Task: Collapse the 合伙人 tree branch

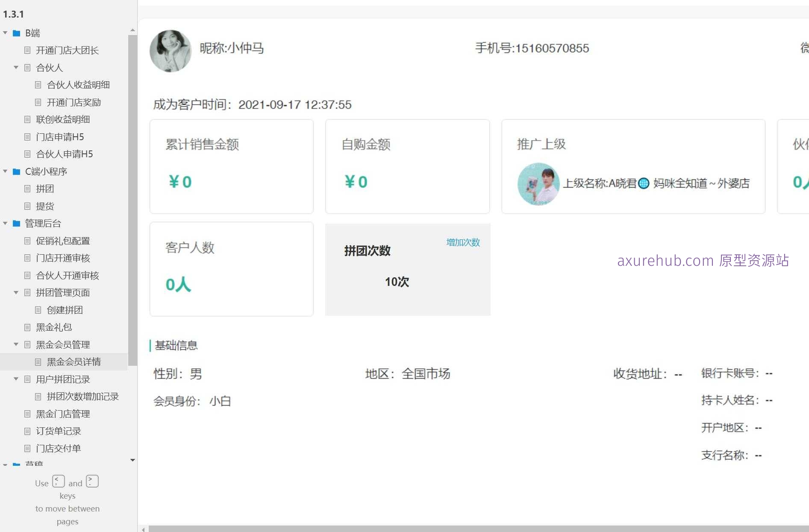Action: [16, 68]
